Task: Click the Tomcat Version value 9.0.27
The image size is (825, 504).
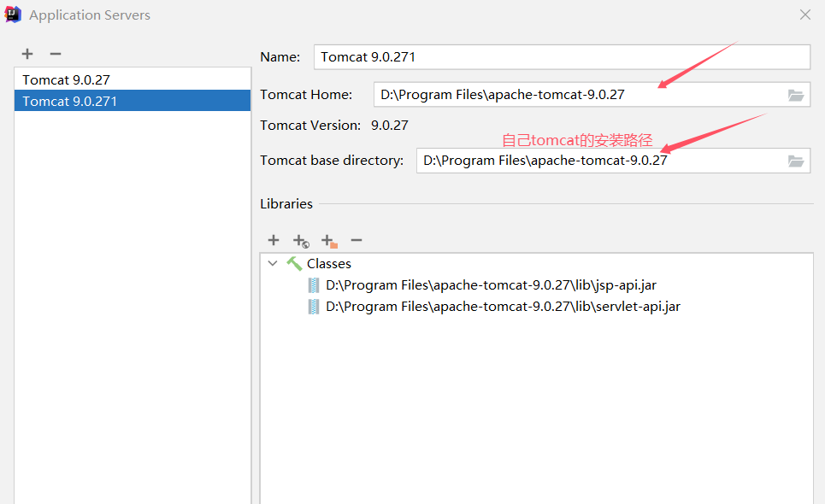Action: click(x=389, y=125)
